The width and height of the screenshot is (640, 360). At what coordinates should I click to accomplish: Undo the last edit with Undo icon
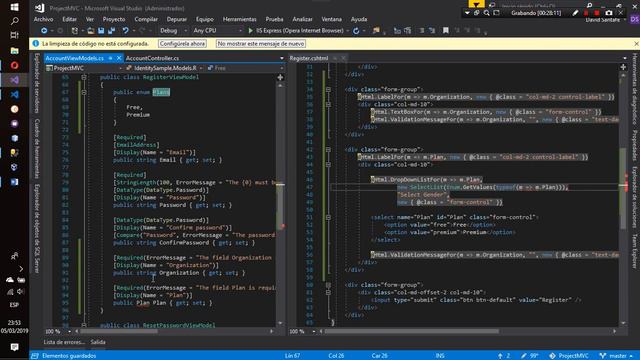point(125,31)
